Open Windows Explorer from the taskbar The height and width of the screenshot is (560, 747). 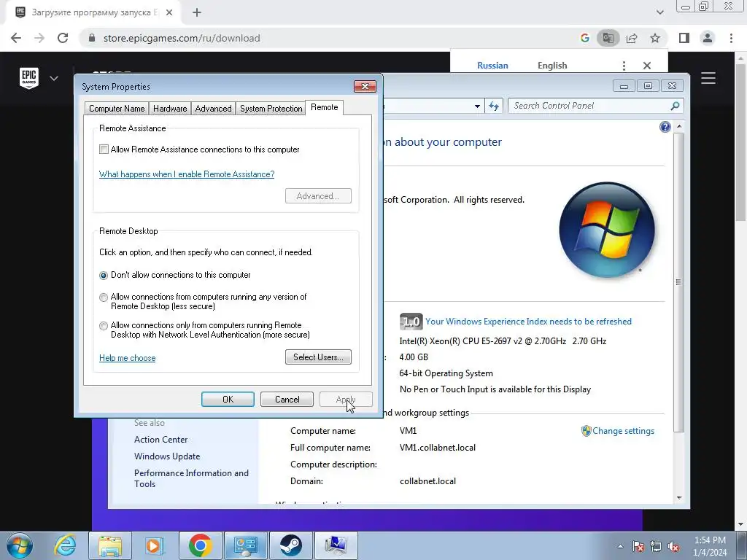point(110,545)
